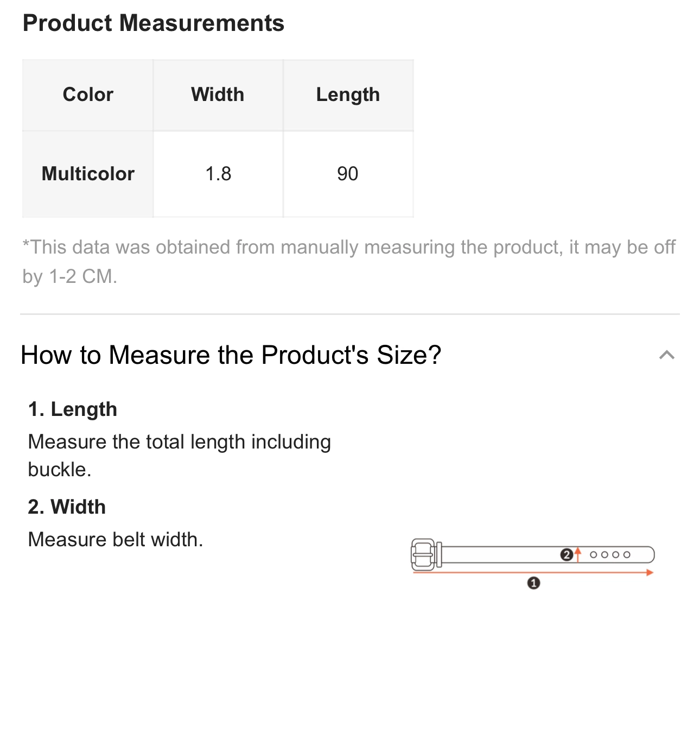Click the belt holes in the diagram
The width and height of the screenshot is (700, 745).
610,554
